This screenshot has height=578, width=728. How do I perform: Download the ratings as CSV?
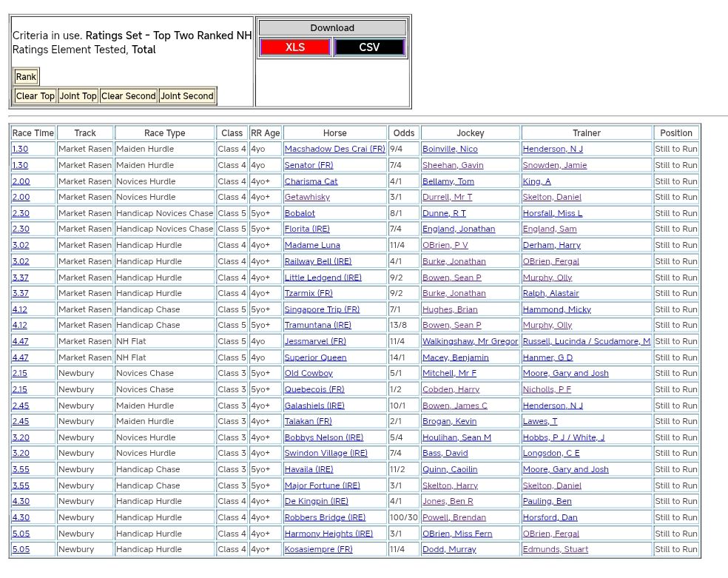point(369,47)
